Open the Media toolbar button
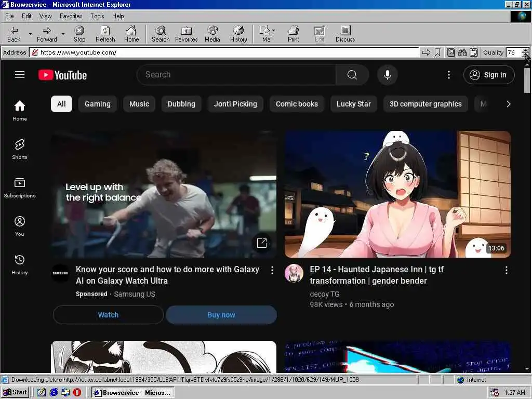Image resolution: width=532 pixels, height=399 pixels. pos(212,34)
